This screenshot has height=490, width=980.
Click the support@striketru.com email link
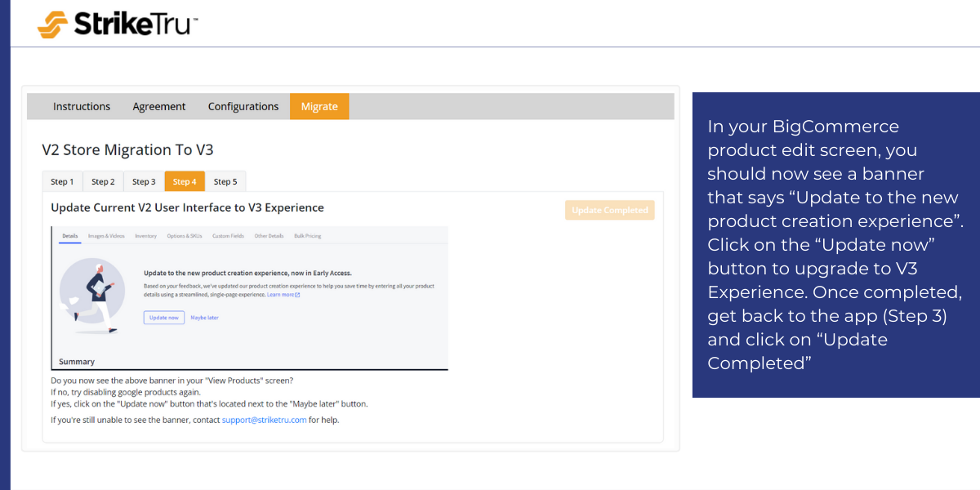pos(264,420)
